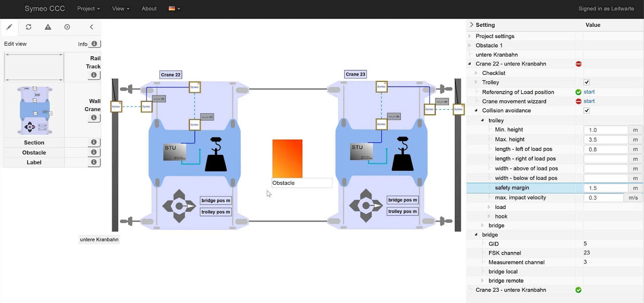Collapse the Crane 22 - untere Kranbahn branch
644x303 pixels.
(x=470, y=64)
